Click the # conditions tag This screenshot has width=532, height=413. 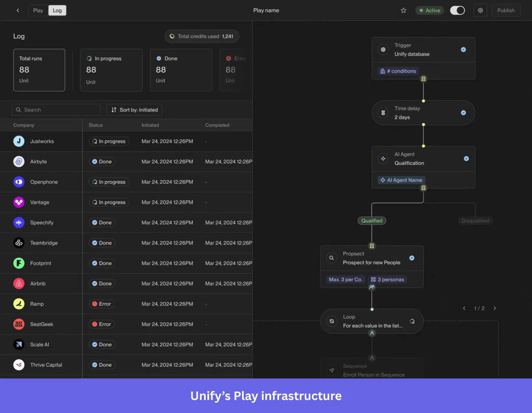[x=398, y=71]
